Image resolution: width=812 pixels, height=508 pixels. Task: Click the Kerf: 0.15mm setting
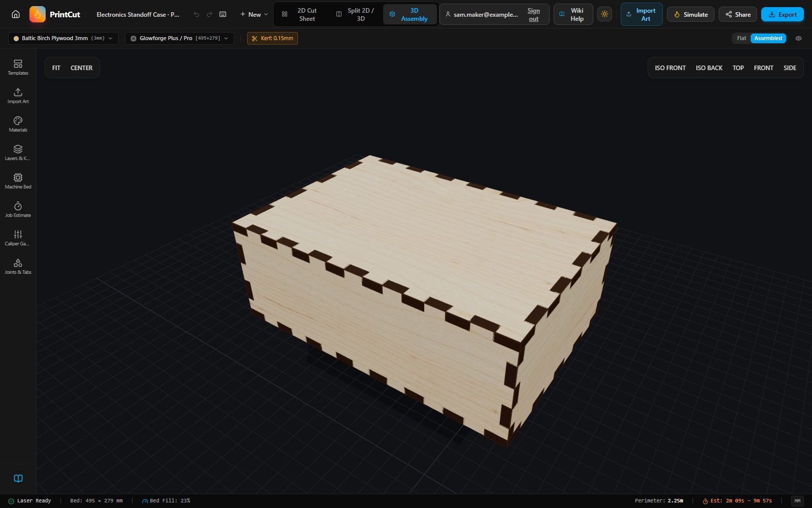pyautogui.click(x=273, y=38)
